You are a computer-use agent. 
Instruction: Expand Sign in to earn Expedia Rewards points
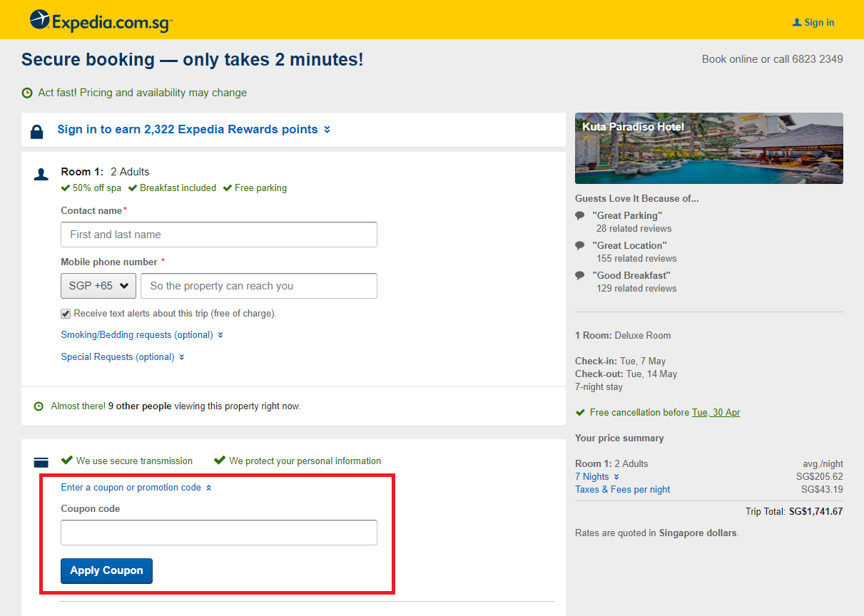click(193, 130)
